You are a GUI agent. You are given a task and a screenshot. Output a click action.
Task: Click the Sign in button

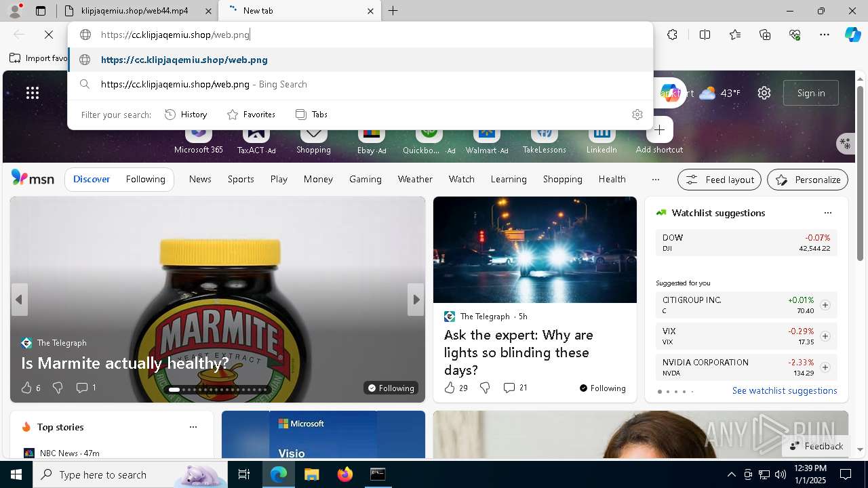811,93
